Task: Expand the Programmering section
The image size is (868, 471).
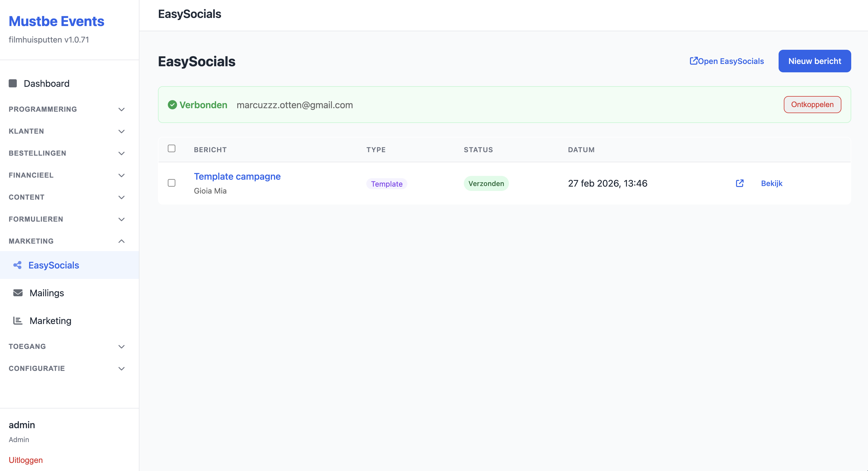Action: (122, 109)
